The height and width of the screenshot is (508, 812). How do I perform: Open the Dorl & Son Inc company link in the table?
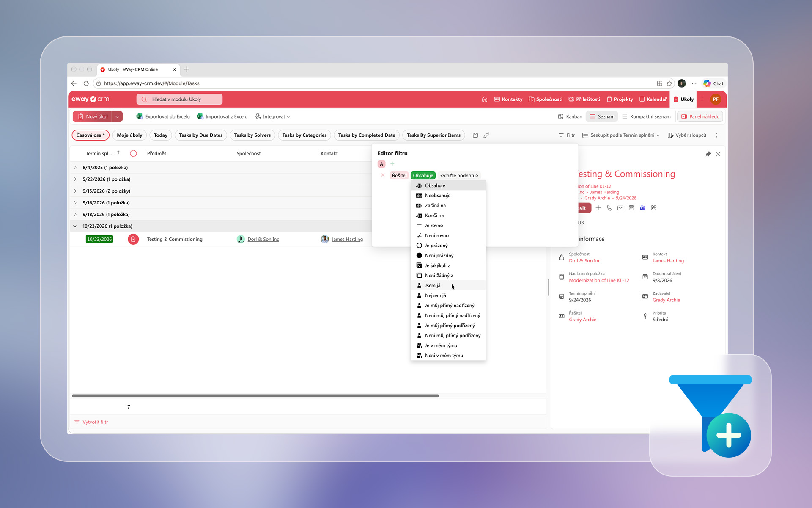click(263, 239)
